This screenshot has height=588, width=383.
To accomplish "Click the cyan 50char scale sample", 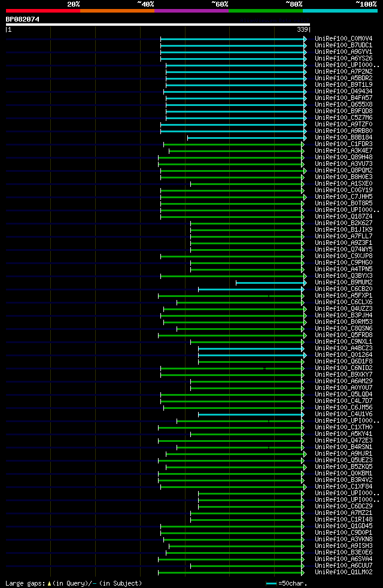I will tap(271, 583).
